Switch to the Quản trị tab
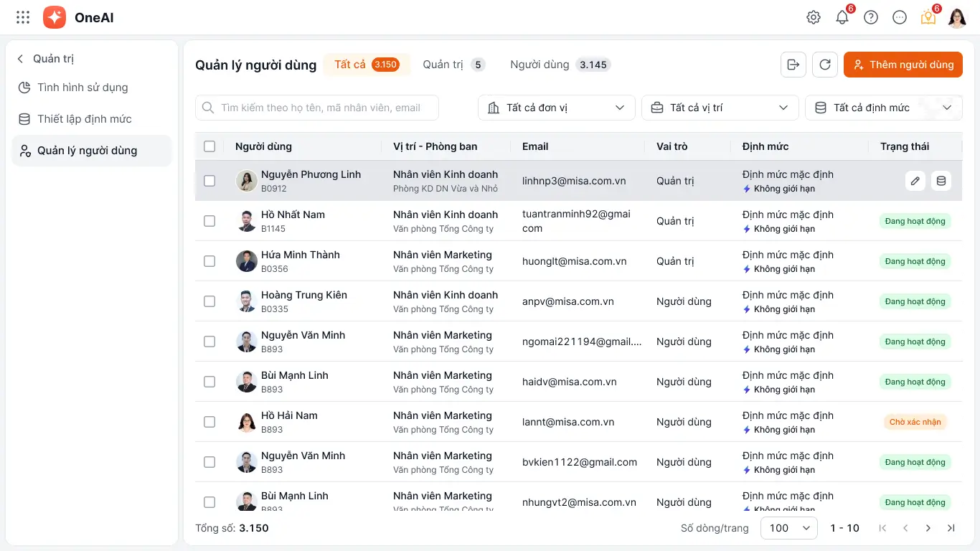The image size is (980, 551). (453, 65)
